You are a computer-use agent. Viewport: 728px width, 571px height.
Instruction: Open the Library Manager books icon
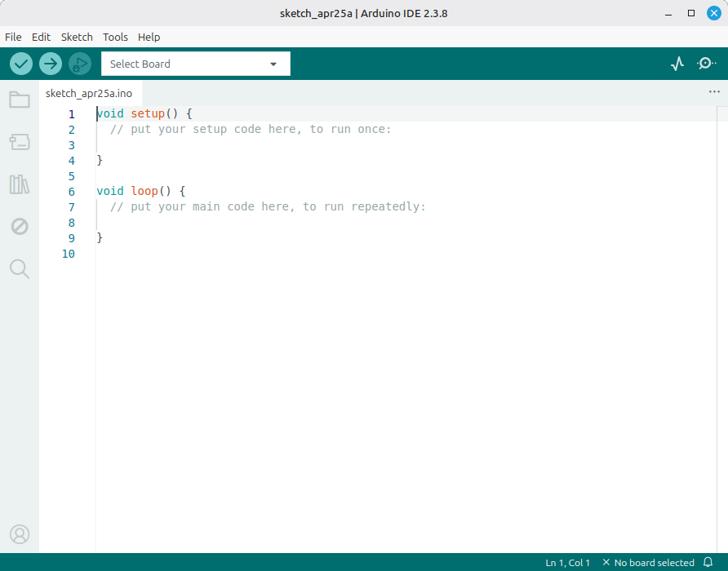pos(20,184)
